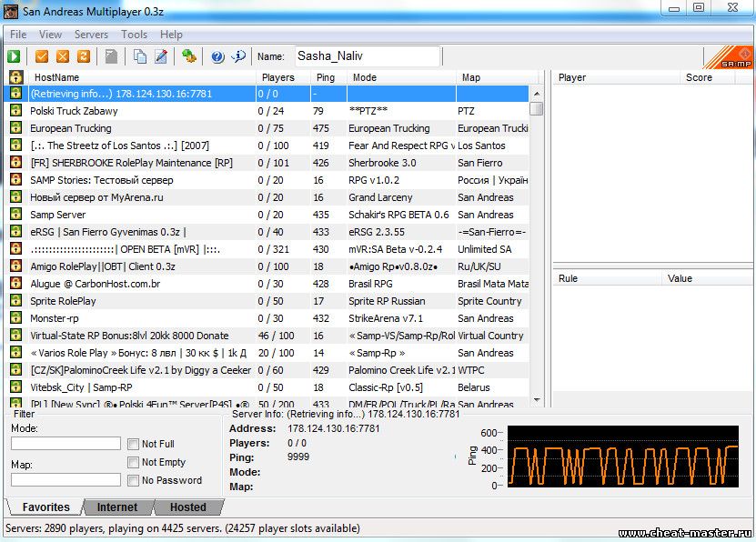Click the green Connect play icon

tap(15, 56)
